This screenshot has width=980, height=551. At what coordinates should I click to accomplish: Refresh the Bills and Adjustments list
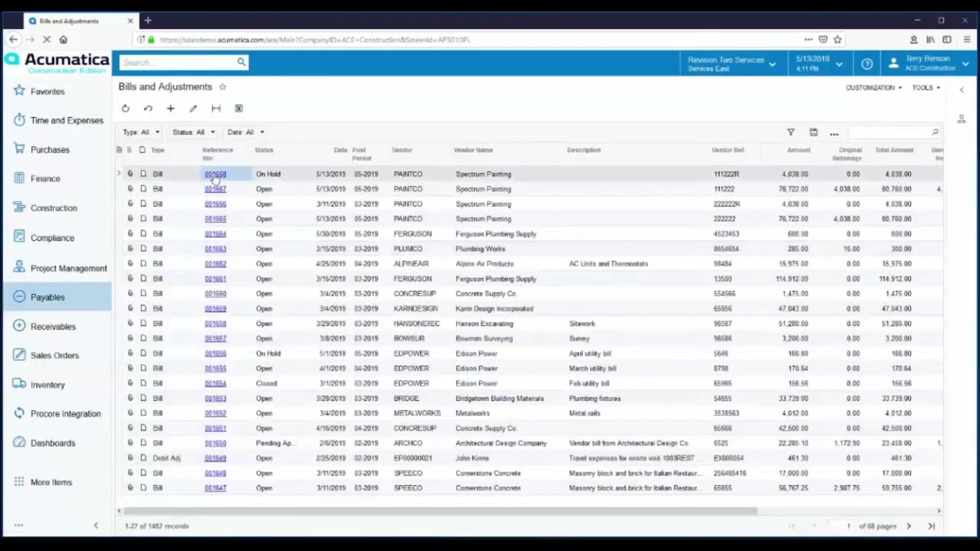(126, 109)
